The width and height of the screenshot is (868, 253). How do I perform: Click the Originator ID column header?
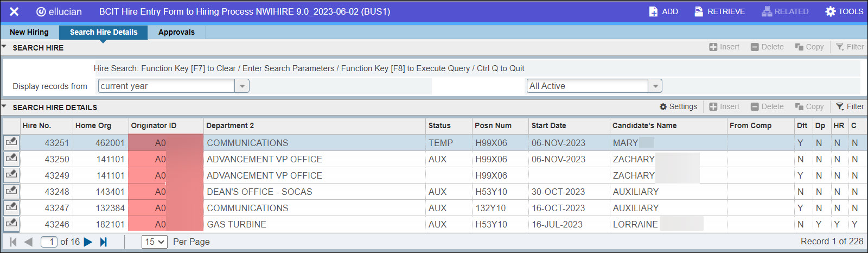click(154, 125)
